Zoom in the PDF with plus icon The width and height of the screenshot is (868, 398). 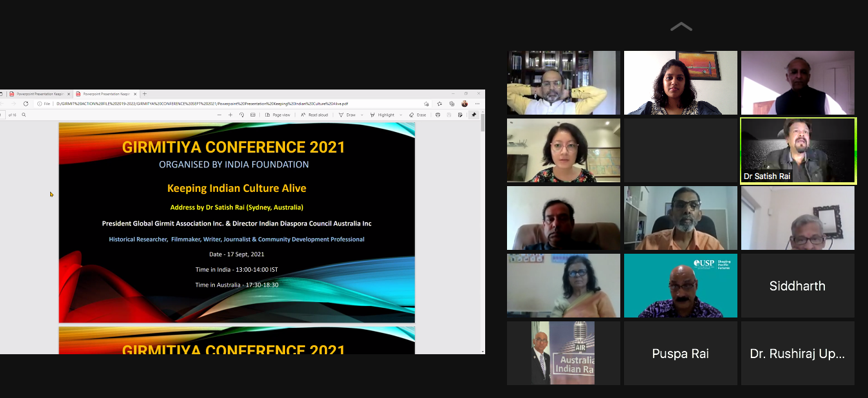click(230, 115)
